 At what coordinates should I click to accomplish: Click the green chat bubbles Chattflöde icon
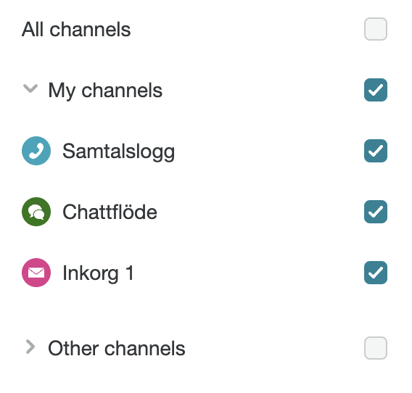coord(36,212)
